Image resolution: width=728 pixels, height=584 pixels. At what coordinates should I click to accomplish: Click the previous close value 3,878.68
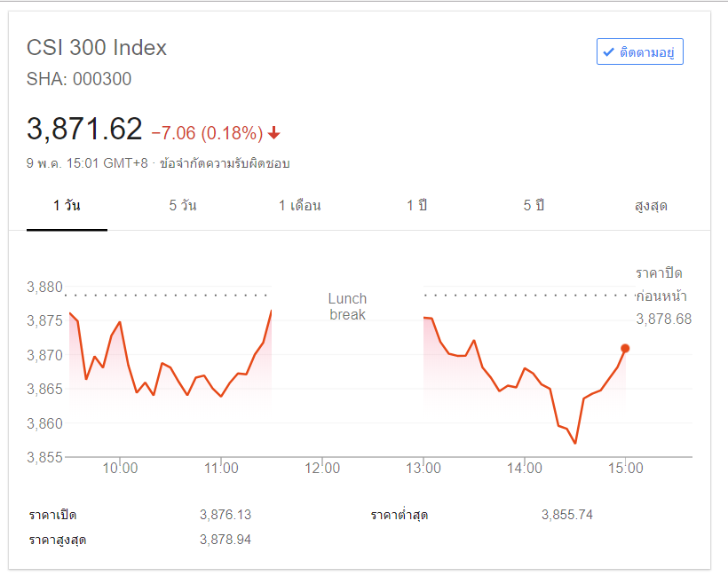pyautogui.click(x=663, y=319)
